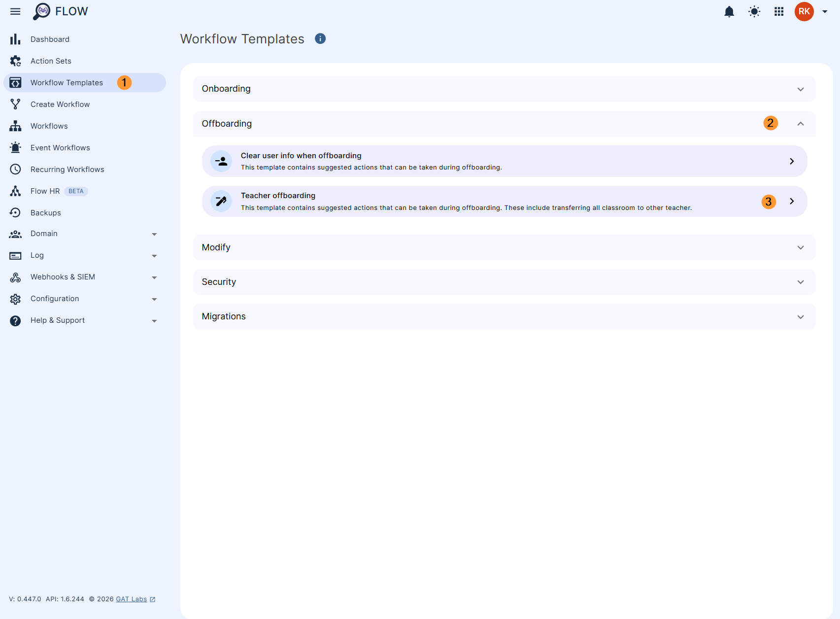The height and width of the screenshot is (619, 840).
Task: Click the Flow HR icon
Action: coord(15,191)
